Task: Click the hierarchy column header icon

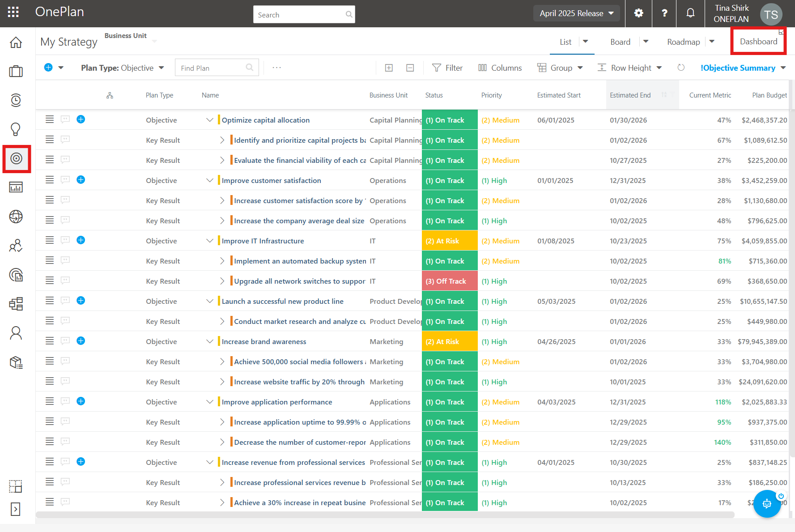Action: 110,95
